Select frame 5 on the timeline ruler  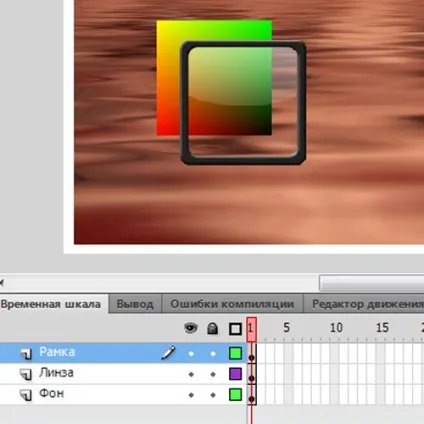pos(286,328)
